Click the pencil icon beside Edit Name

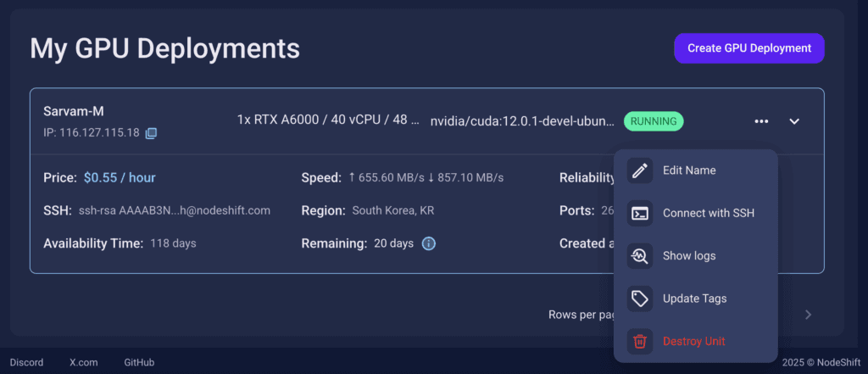[x=640, y=170]
